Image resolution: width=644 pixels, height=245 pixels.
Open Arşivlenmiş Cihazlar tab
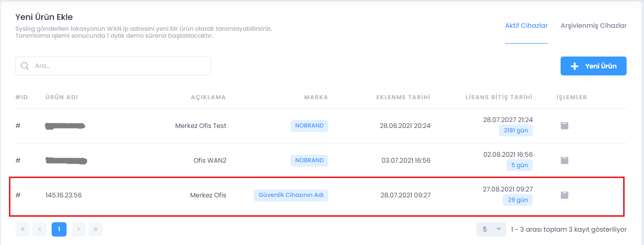(593, 26)
